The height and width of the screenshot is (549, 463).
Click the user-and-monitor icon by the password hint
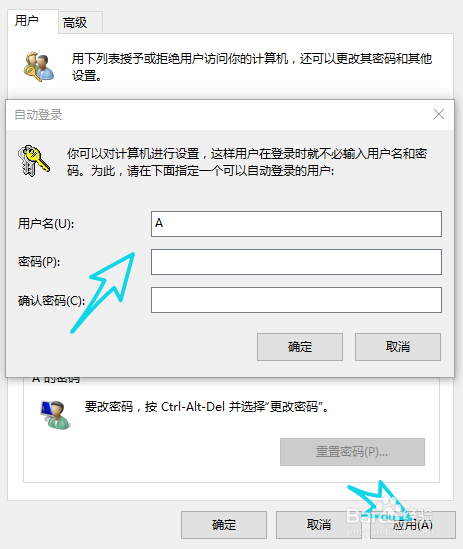(55, 415)
